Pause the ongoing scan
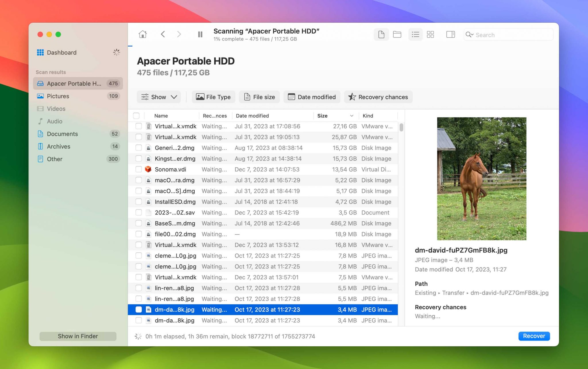Viewport: 588px width, 369px height. point(200,34)
